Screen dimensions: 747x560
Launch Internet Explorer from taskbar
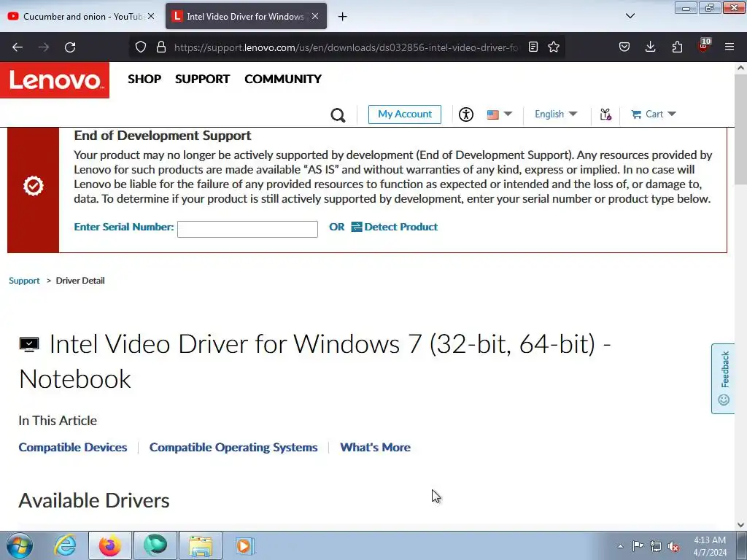click(65, 545)
